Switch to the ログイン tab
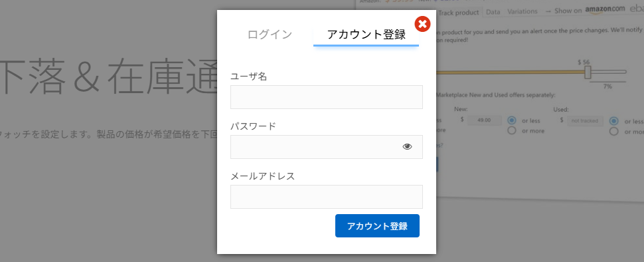The height and width of the screenshot is (262, 644). (270, 35)
